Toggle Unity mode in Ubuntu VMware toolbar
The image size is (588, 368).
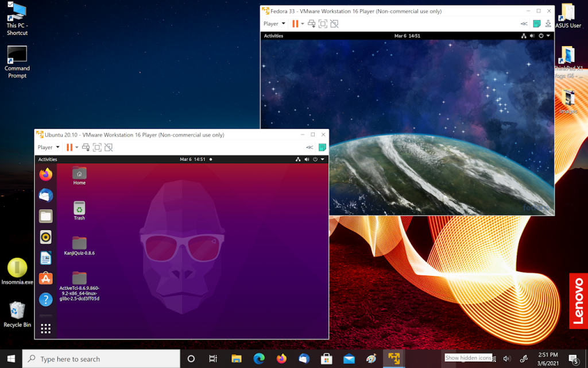point(109,147)
